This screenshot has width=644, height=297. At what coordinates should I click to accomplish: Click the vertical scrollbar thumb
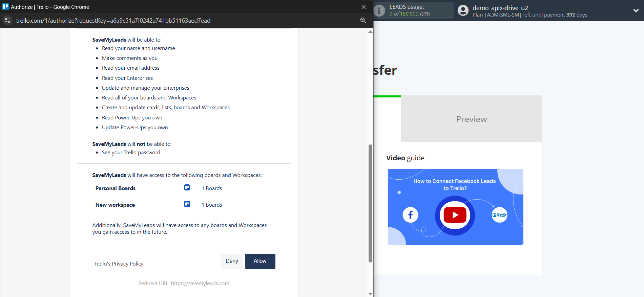click(370, 203)
